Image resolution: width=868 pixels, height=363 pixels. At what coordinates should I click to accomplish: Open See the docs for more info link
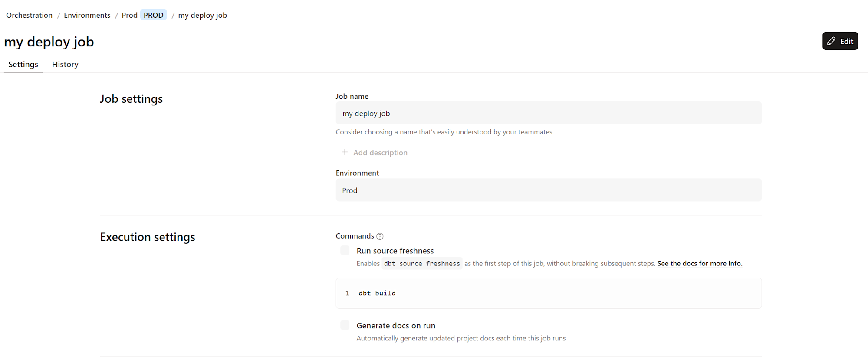tap(700, 263)
